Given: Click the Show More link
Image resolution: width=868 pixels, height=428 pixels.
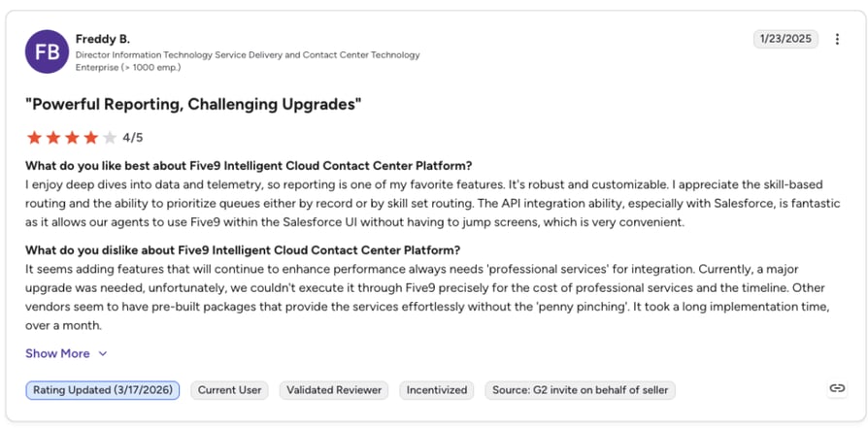Looking at the screenshot, I should click(57, 353).
